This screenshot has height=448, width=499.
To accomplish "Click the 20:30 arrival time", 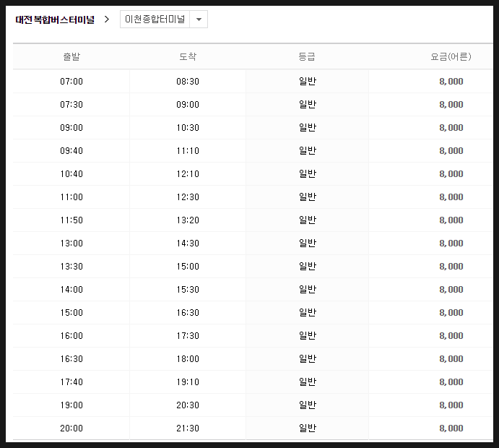I will click(x=188, y=405).
